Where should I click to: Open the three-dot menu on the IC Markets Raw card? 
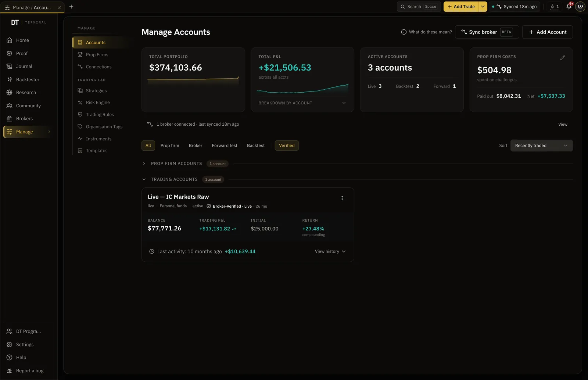[342, 198]
